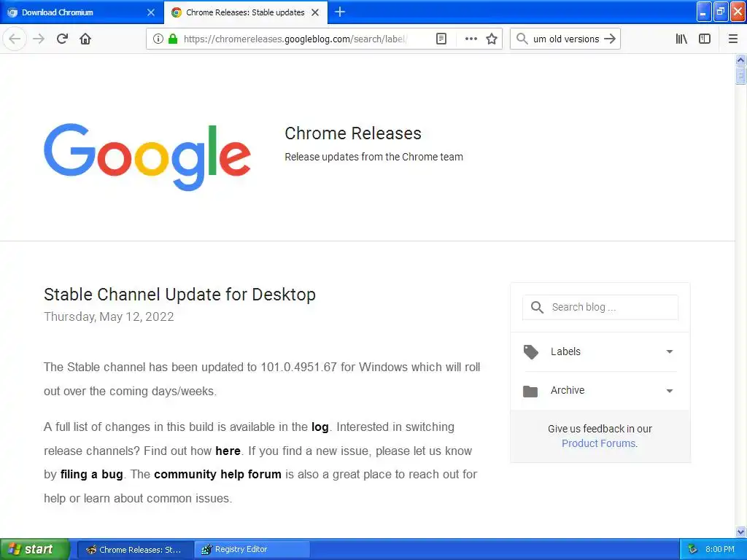The image size is (747, 560).
Task: Click the Archive section heading
Action: point(568,390)
